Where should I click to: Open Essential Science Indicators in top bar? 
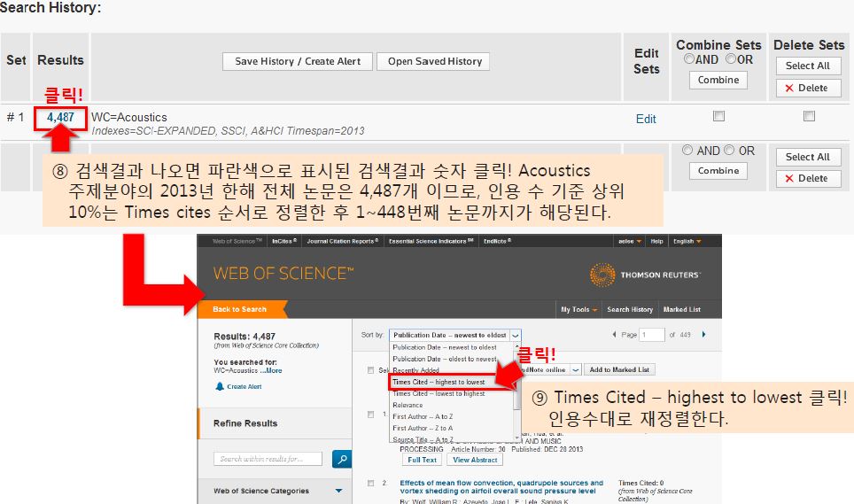(431, 241)
